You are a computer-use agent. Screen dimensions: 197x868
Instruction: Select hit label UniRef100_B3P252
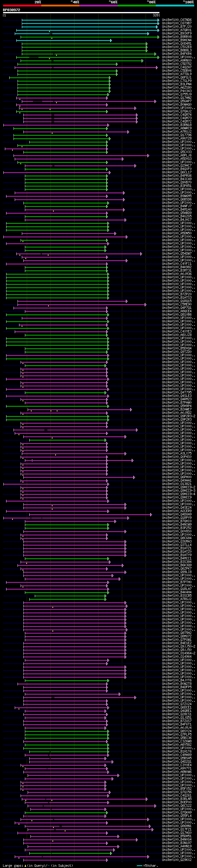tap(176, 528)
